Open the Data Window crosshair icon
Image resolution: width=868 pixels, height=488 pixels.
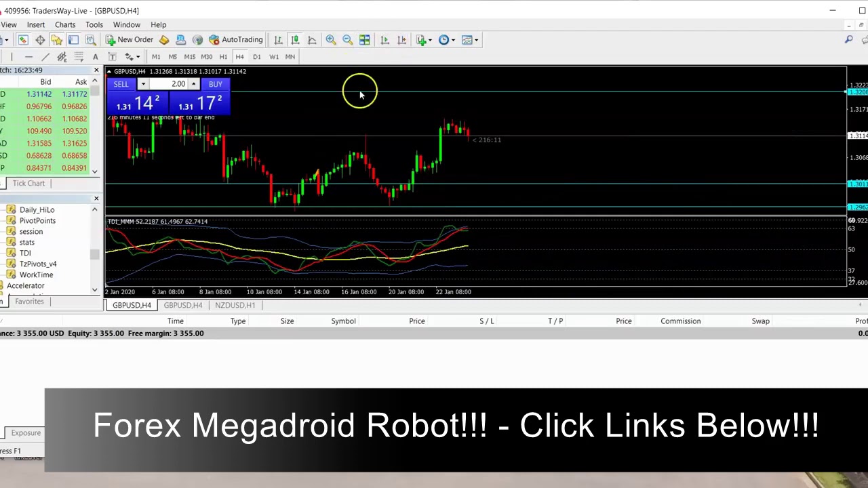[x=40, y=40]
